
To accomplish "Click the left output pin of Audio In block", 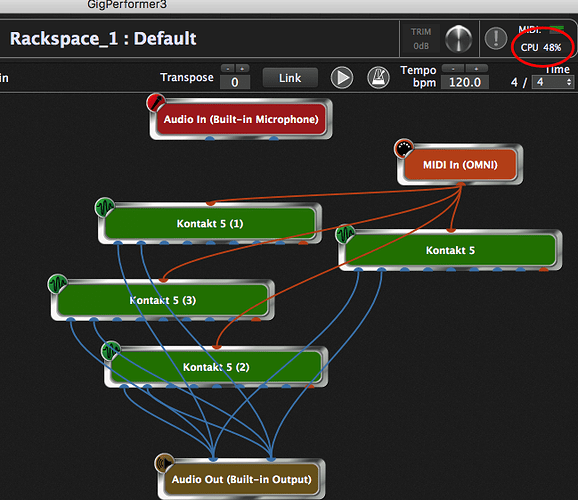I will pos(210,138).
